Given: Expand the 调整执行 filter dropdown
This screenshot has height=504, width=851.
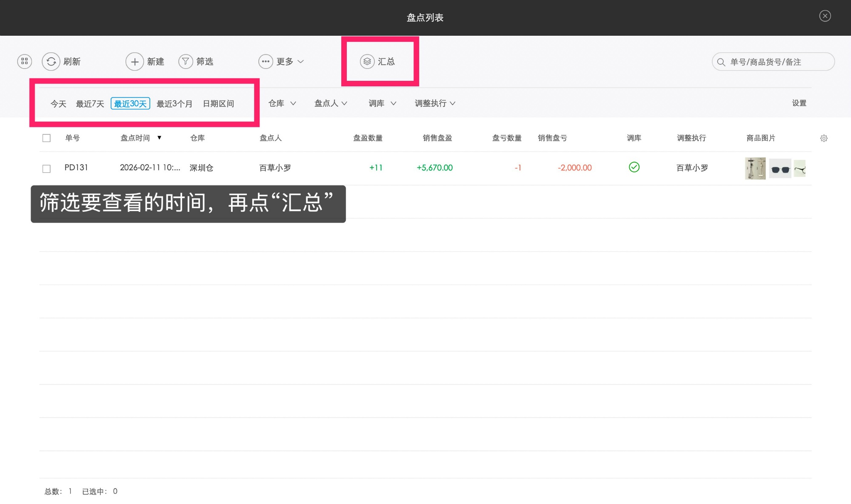Looking at the screenshot, I should pyautogui.click(x=435, y=103).
